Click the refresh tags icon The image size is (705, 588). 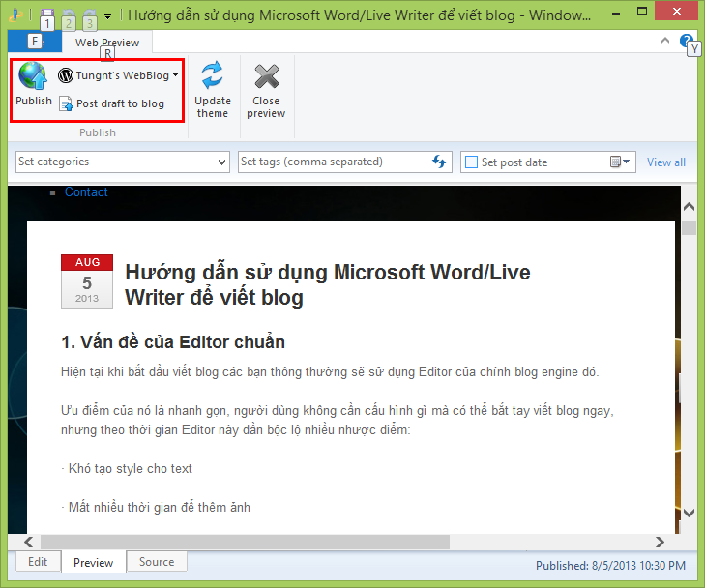[439, 162]
